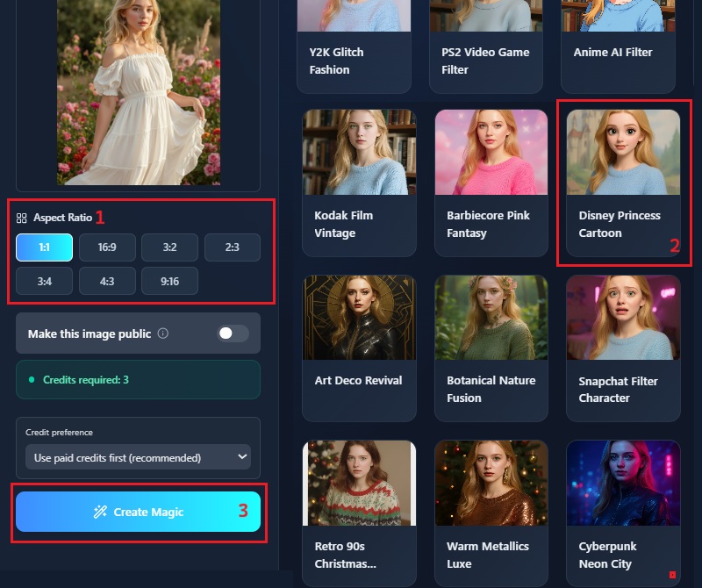Select the Art Deco Revival style

point(359,348)
